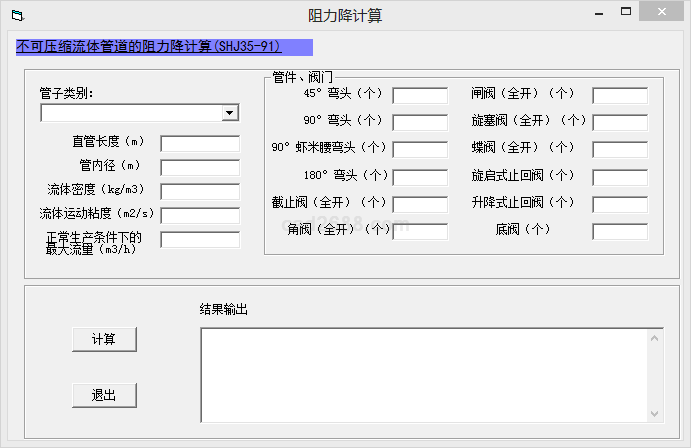
Task: Select the 管内径 (m) input box
Action: tap(200, 168)
